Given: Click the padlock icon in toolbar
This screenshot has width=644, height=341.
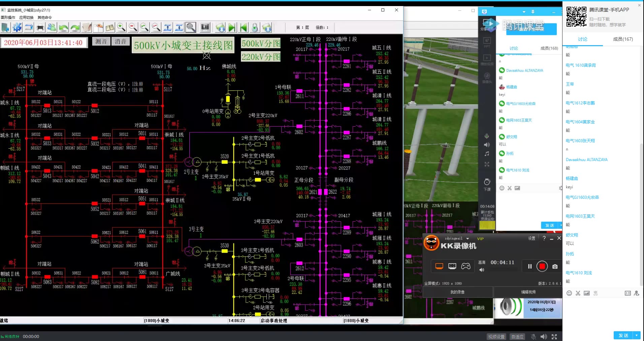Looking at the screenshot, I should coord(255,28).
